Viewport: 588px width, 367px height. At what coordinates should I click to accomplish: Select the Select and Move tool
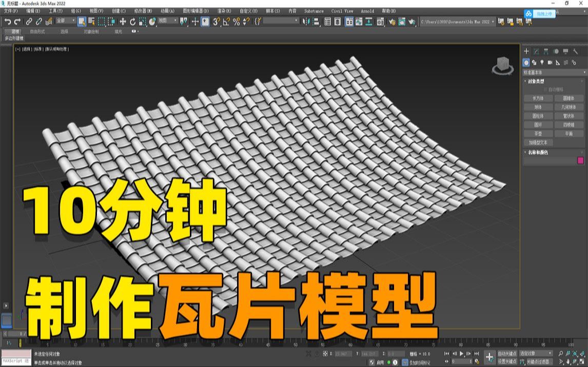click(123, 22)
